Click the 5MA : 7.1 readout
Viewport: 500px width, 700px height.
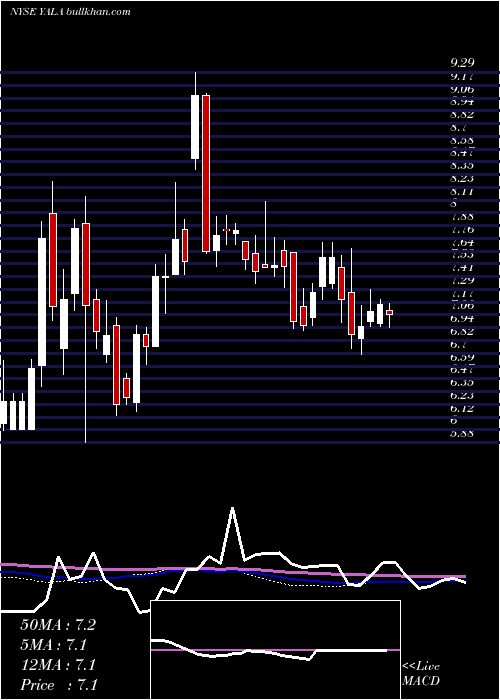click(54, 645)
